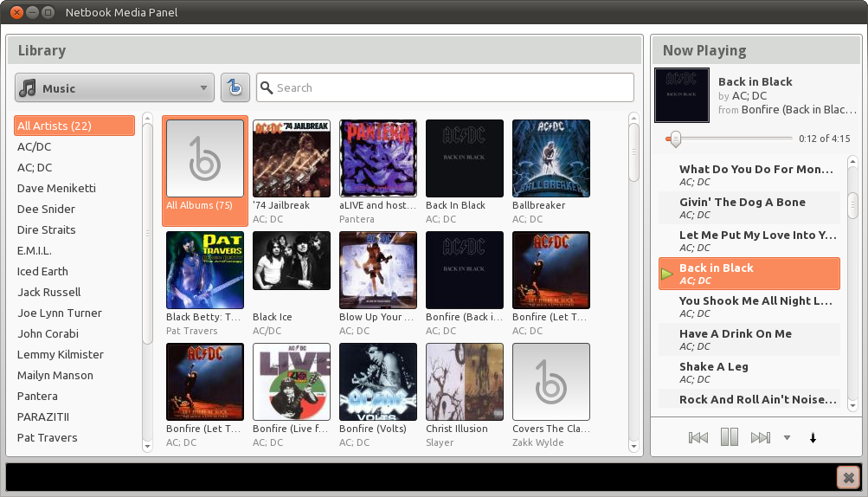Select Pantera in the artist list

point(74,397)
